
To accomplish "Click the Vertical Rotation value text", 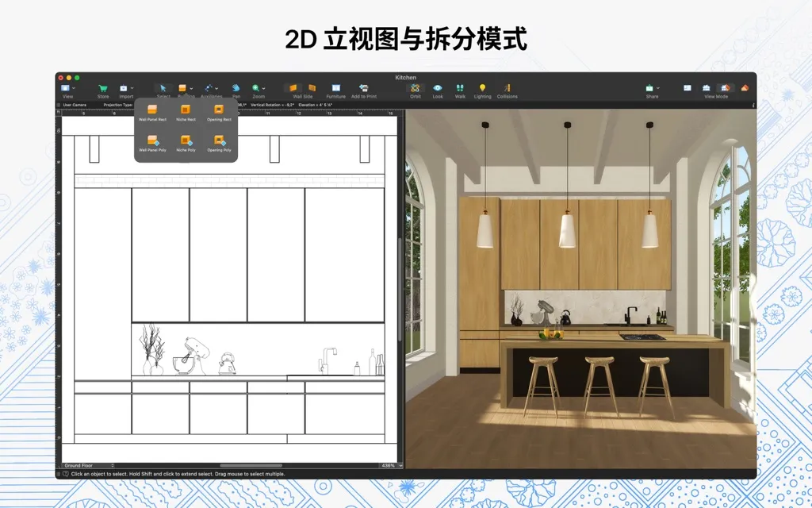I will 272,105.
